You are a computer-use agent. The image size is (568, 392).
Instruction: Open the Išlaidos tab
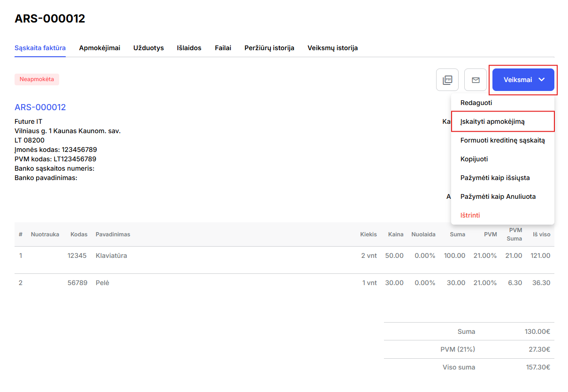click(x=189, y=48)
